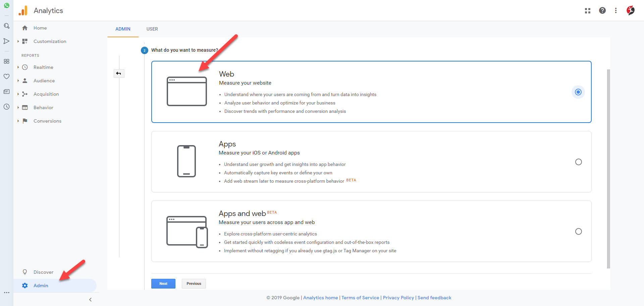Open the three-dot more options menu
The width and height of the screenshot is (644, 306).
[615, 11]
